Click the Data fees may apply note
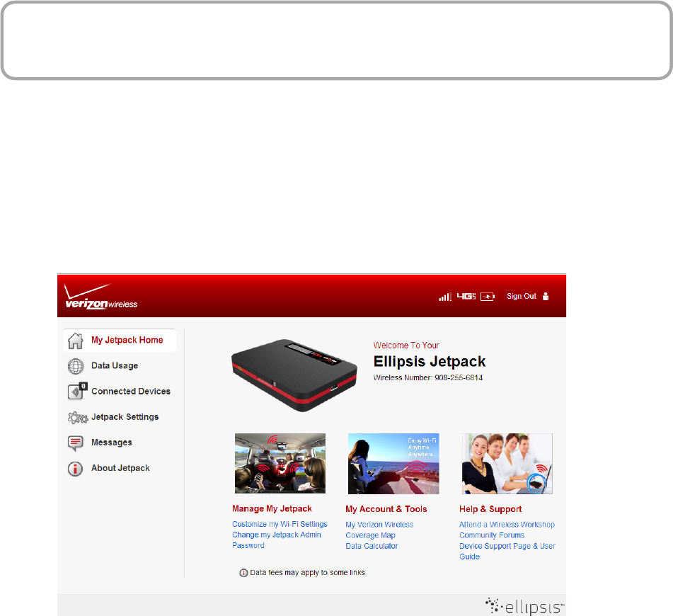 (308, 573)
